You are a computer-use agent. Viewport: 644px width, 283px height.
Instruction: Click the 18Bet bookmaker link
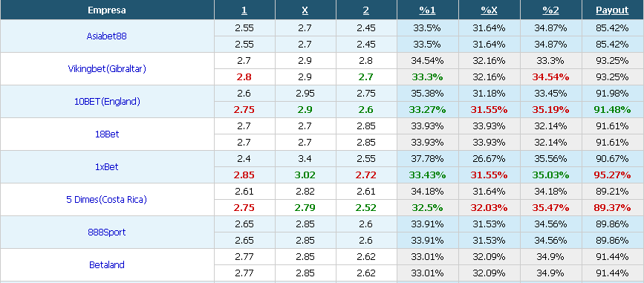point(107,134)
